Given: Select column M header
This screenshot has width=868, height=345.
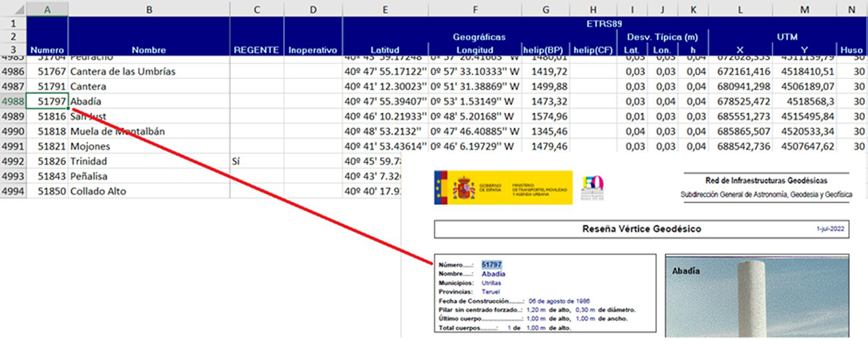Looking at the screenshot, I should (804, 9).
